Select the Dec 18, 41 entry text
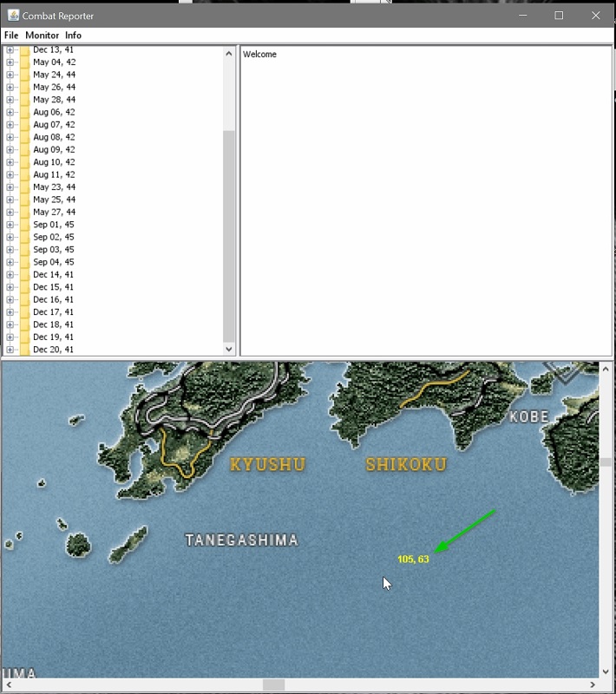 click(x=53, y=324)
